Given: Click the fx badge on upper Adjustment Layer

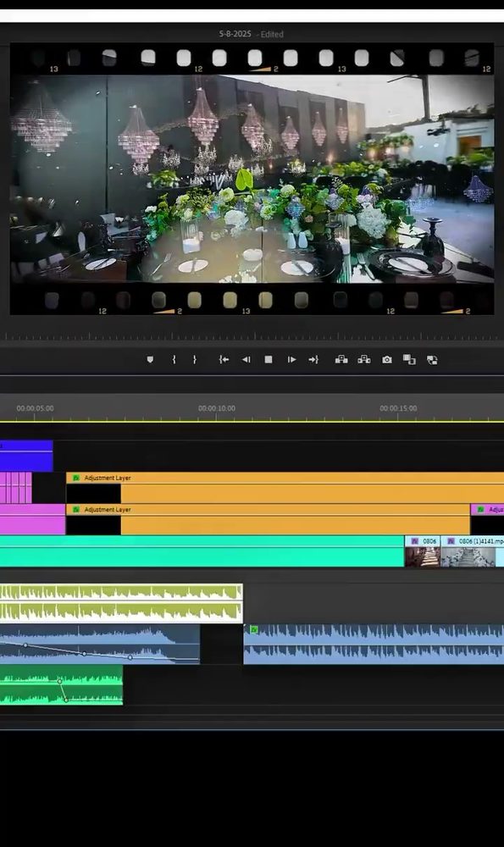Looking at the screenshot, I should pyautogui.click(x=76, y=478).
